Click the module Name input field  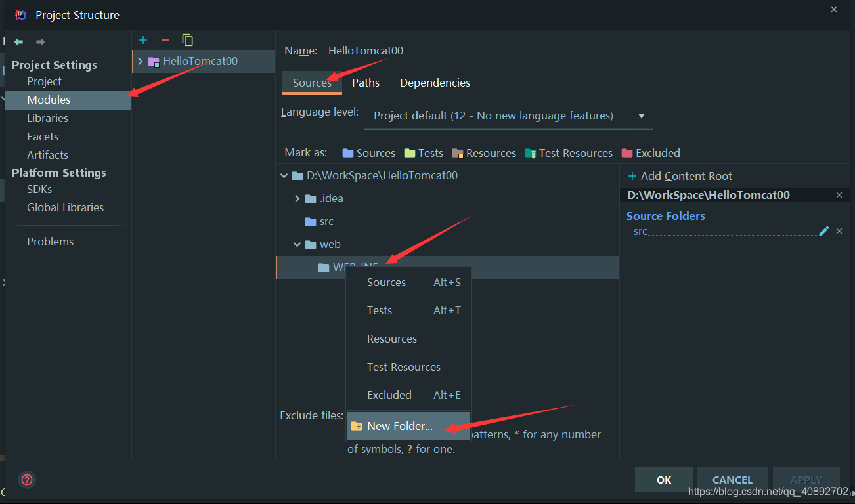coord(581,51)
